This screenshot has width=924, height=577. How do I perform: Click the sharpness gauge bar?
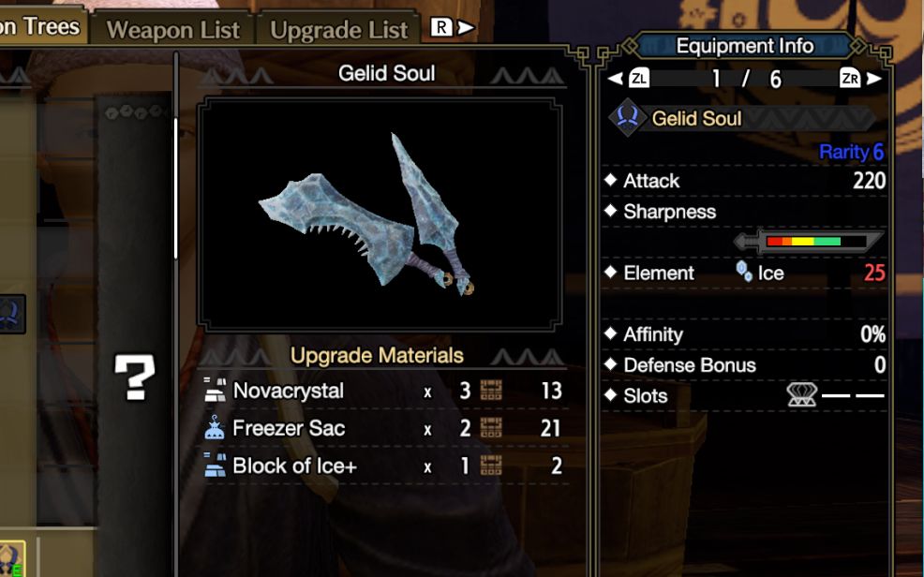click(809, 242)
